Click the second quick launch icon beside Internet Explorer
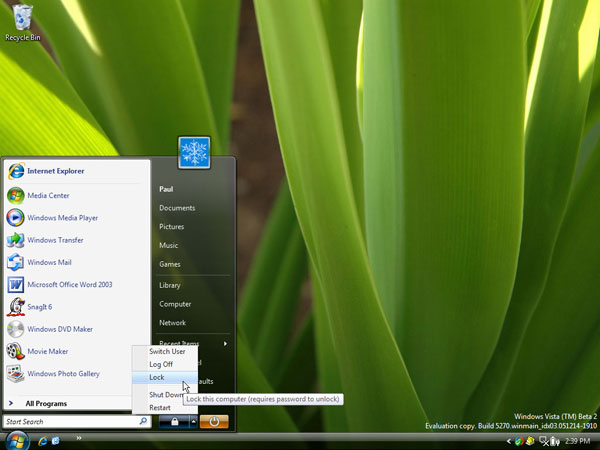Image resolution: width=600 pixels, height=450 pixels. pos(55,441)
